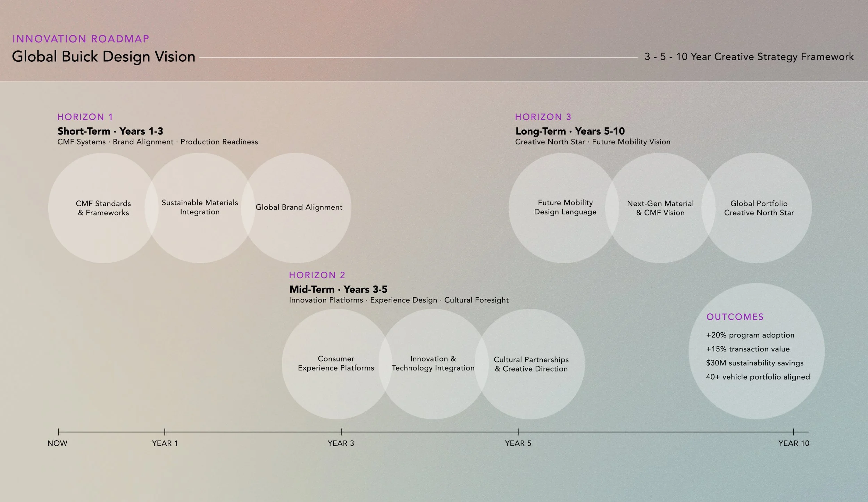The width and height of the screenshot is (868, 502).
Task: Select the Future Mobility Design Language circle
Action: tap(565, 207)
